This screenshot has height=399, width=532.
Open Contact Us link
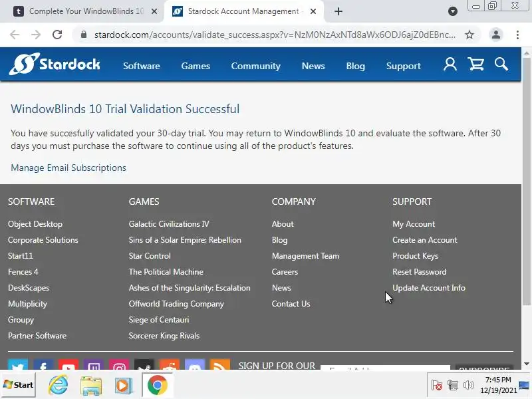point(291,304)
